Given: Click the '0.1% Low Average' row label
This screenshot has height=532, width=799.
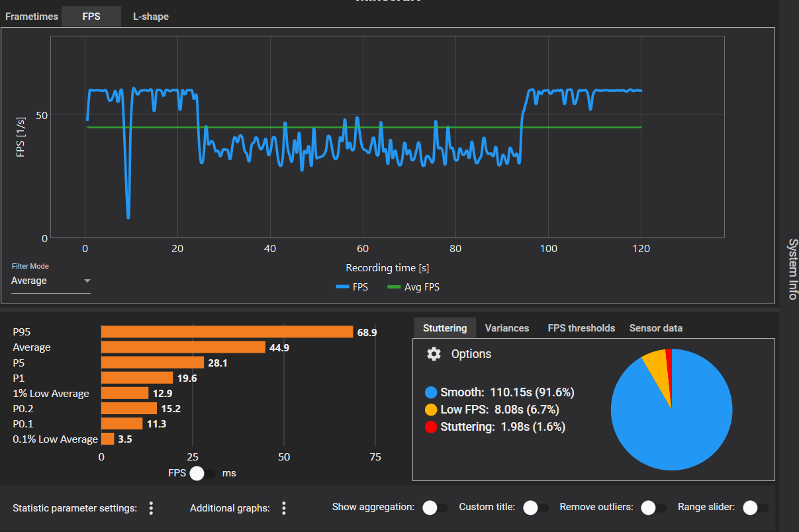Looking at the screenshot, I should tap(56, 439).
